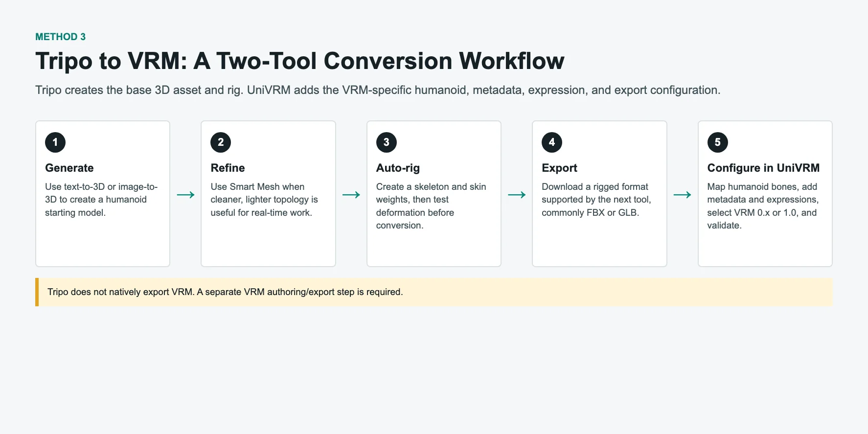
Task: Click the step 1 number badge
Action: click(55, 142)
